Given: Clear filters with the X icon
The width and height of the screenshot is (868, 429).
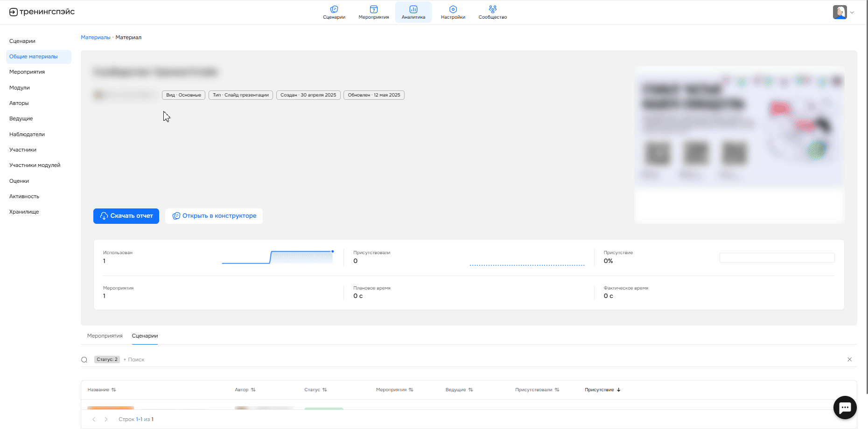Looking at the screenshot, I should (849, 360).
